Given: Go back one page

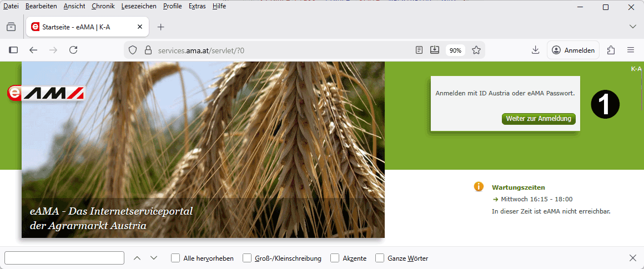Looking at the screenshot, I should click(x=33, y=50).
